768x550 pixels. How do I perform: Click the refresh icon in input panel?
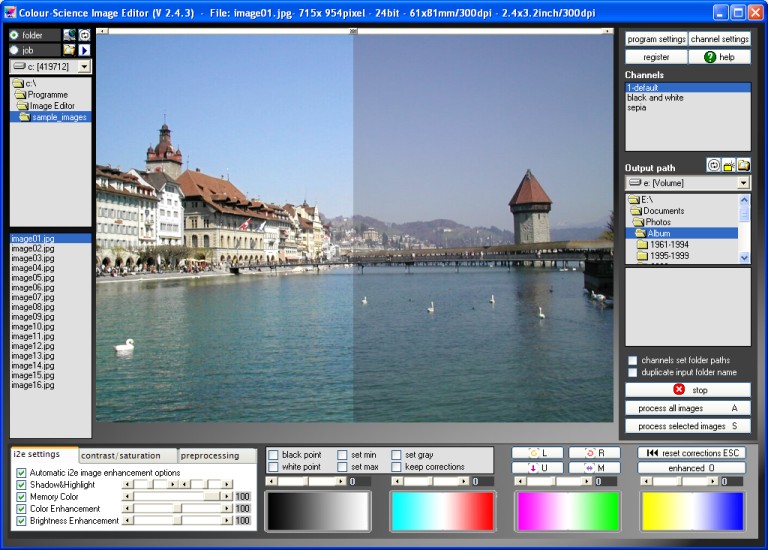pyautogui.click(x=84, y=35)
